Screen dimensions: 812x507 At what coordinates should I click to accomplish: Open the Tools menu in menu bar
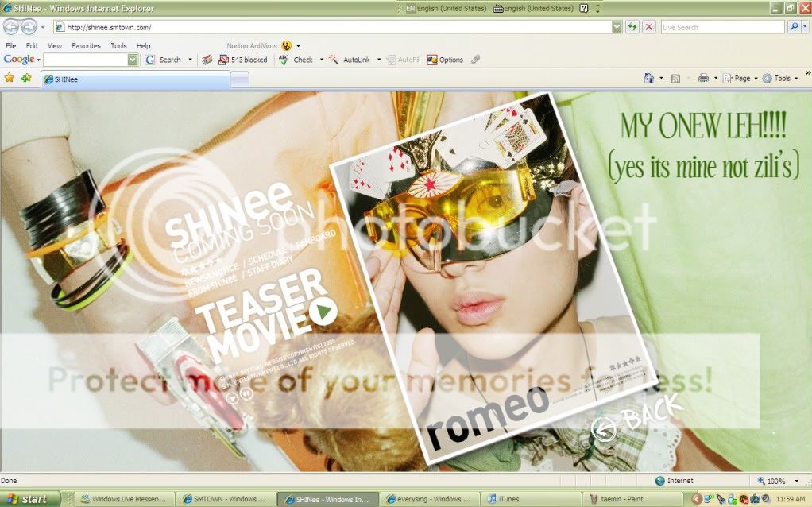pos(118,45)
